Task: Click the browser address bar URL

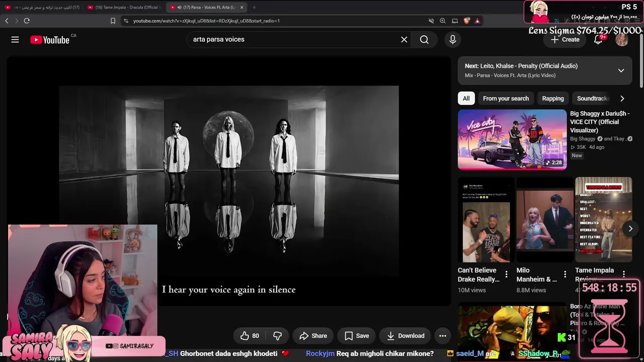Action: tap(206, 21)
